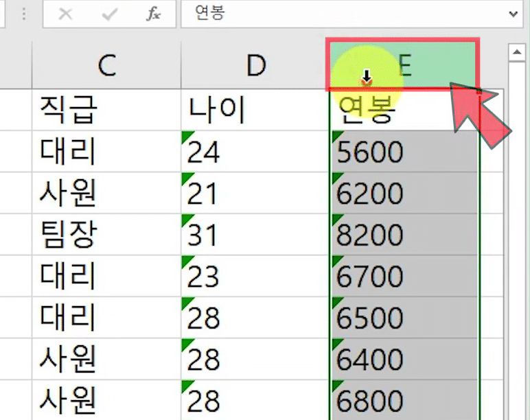This screenshot has height=420, width=530.
Task: Select the cell containing 6400
Action: click(404, 359)
